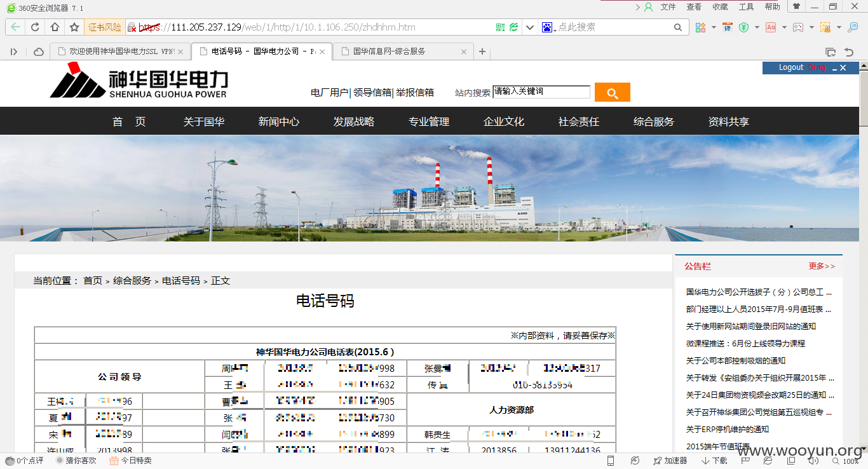Open the Baidu search engine selector dropdown

(548, 27)
